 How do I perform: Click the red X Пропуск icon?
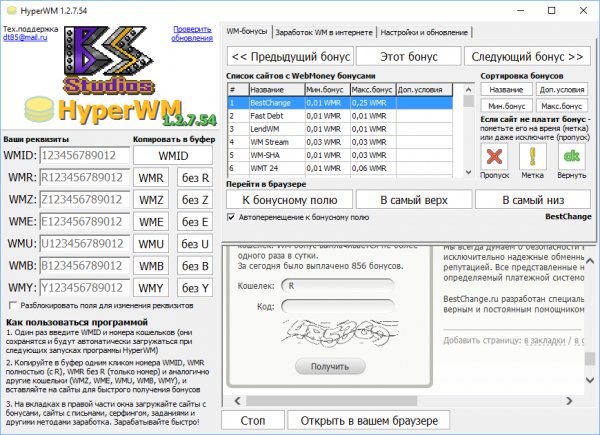(494, 156)
